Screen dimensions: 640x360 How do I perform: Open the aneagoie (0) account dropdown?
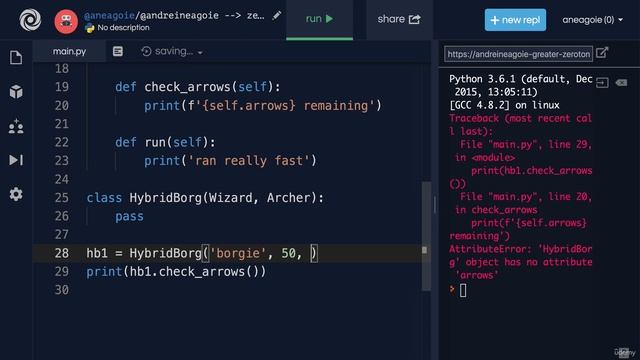tap(592, 20)
